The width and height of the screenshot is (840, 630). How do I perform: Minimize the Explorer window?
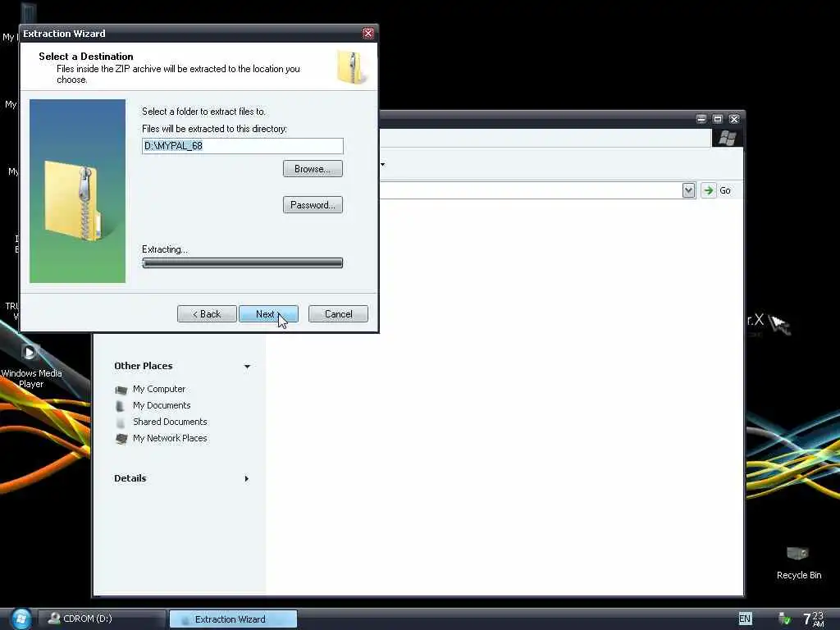(x=701, y=119)
